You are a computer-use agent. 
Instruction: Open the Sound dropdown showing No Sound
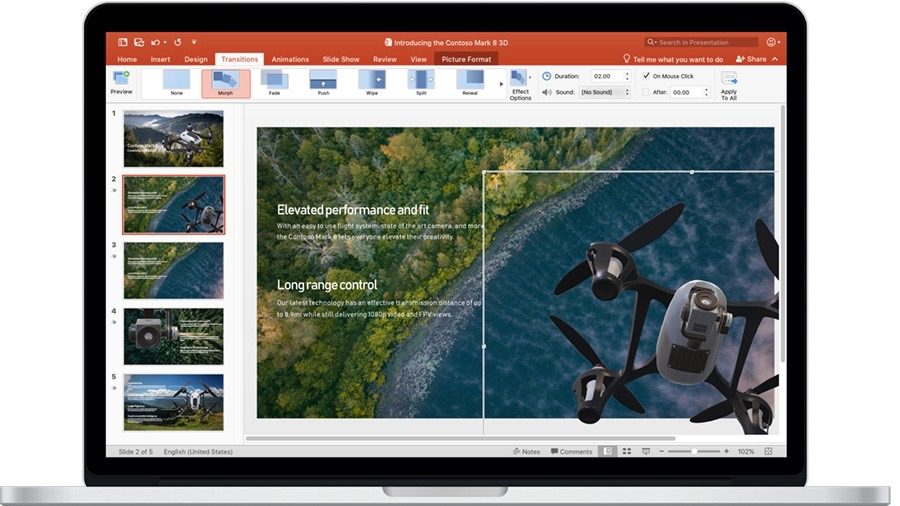coord(605,92)
